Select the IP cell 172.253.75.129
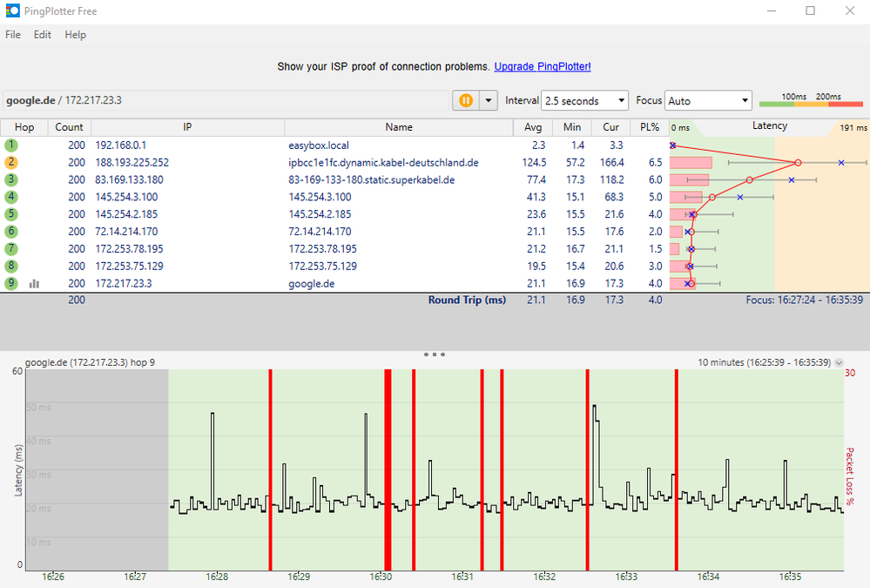 click(129, 266)
